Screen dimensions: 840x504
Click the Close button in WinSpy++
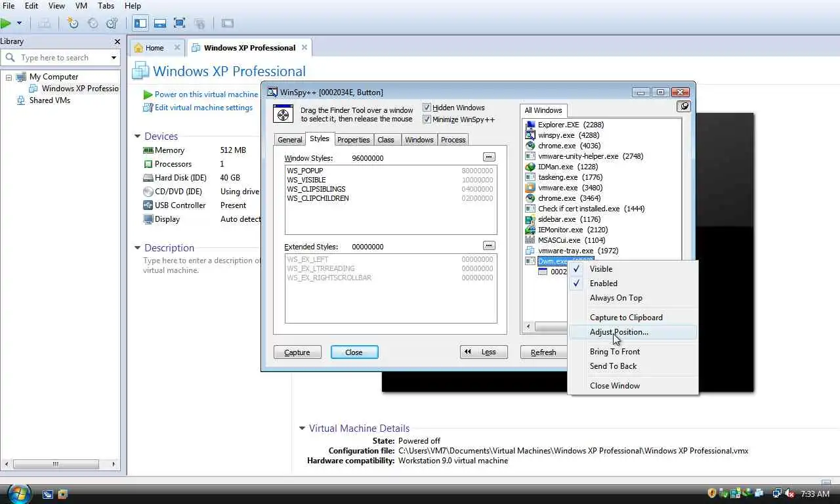tap(354, 352)
